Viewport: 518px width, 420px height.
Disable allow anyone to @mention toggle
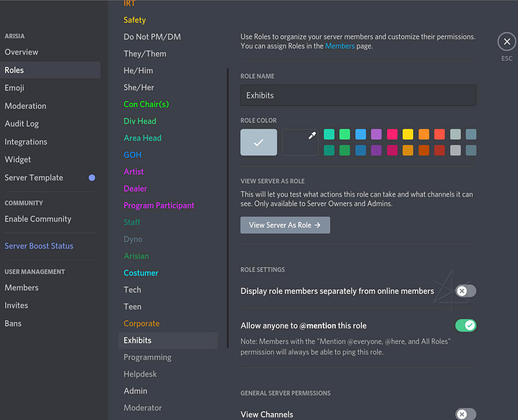point(466,326)
